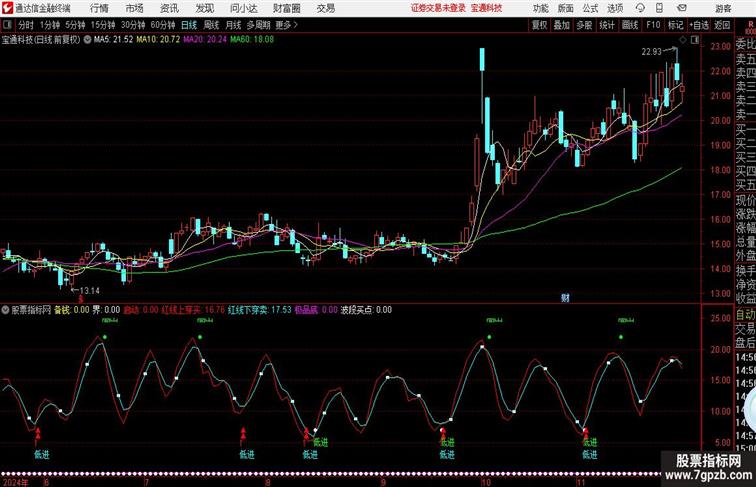The image size is (756, 487).
Task: Click the 通达信 red logo icon
Action: (x=7, y=8)
